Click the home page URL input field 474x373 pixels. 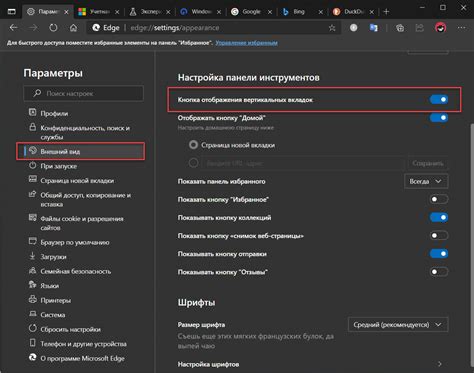tap(302, 163)
